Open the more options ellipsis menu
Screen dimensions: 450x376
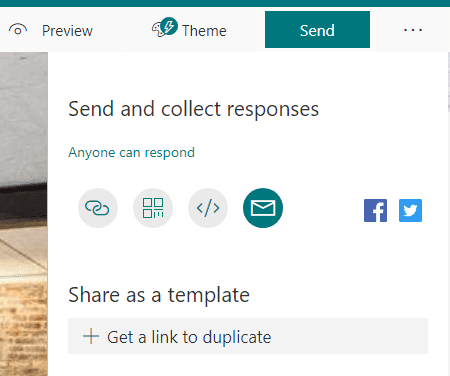tap(413, 30)
